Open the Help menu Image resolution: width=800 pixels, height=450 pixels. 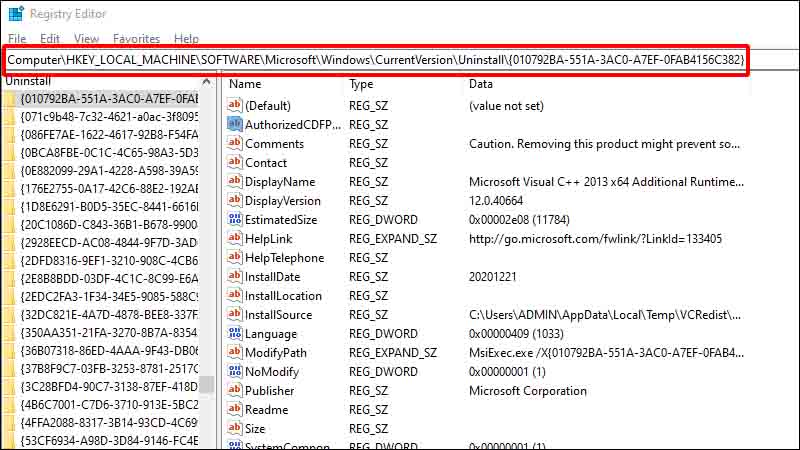point(186,39)
